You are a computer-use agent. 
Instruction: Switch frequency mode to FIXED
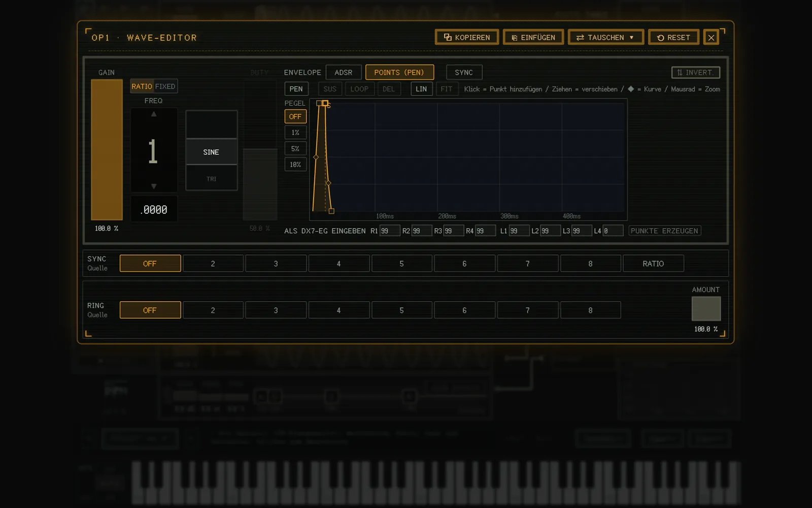pyautogui.click(x=165, y=86)
